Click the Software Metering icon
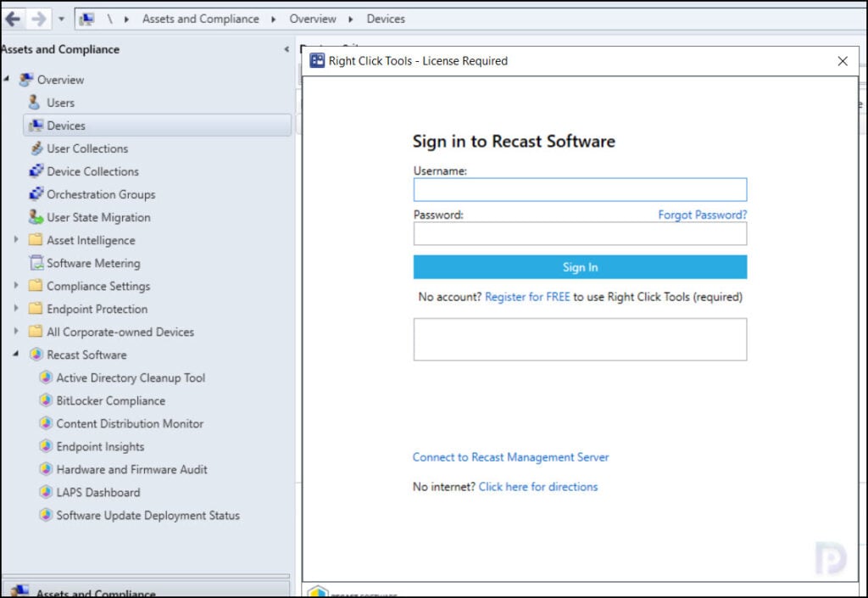Viewport: 868px width, 598px height. 36,263
